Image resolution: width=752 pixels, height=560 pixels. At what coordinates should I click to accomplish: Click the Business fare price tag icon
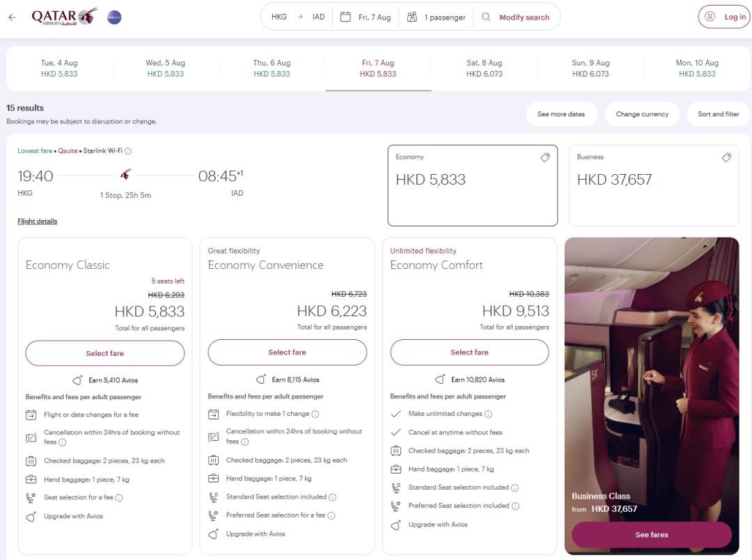point(726,157)
